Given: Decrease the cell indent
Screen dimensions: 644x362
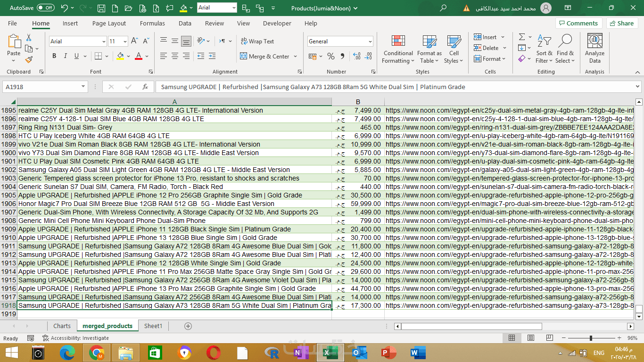Looking at the screenshot, I should coord(201,56).
